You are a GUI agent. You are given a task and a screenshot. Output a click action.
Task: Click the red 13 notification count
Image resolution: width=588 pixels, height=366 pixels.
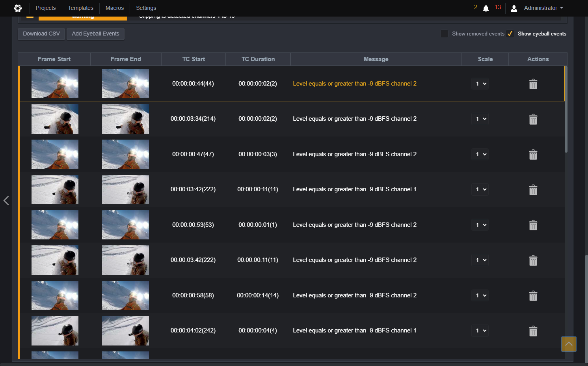tap(498, 7)
